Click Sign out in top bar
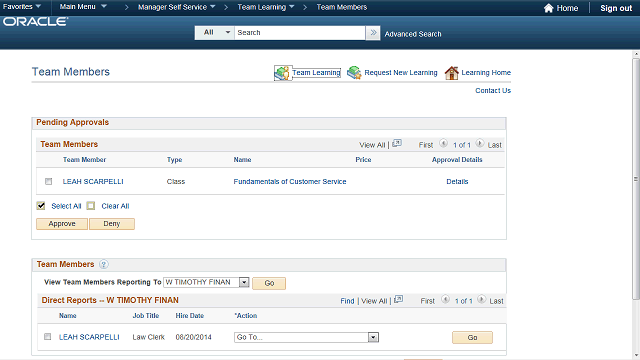This screenshot has width=640, height=360. (616, 8)
